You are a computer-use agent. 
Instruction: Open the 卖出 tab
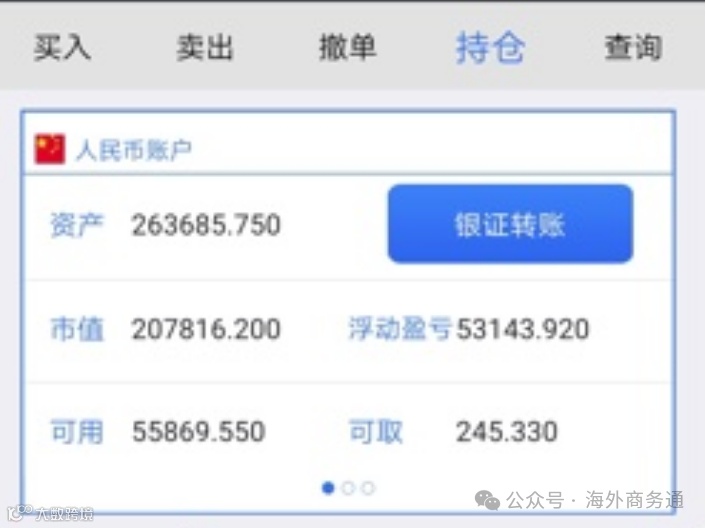(205, 47)
